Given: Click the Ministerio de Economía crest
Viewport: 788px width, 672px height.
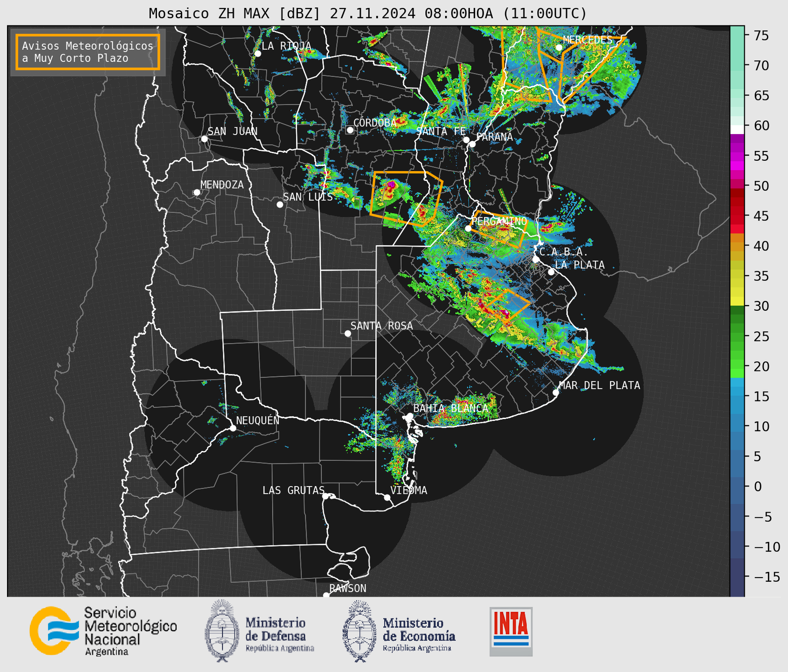Looking at the screenshot, I should (x=359, y=631).
